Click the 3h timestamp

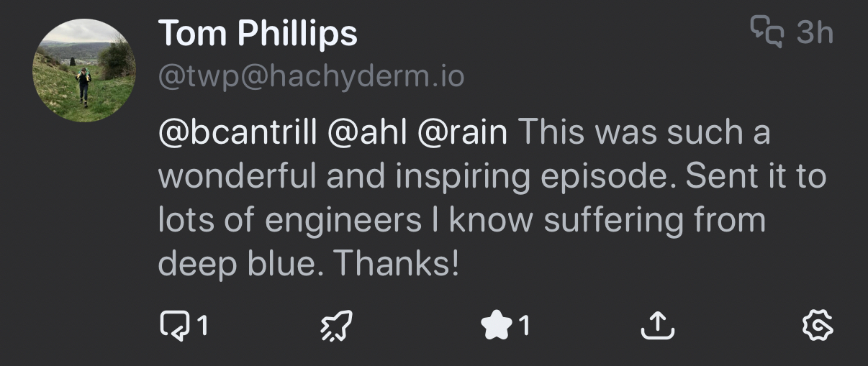(x=815, y=32)
